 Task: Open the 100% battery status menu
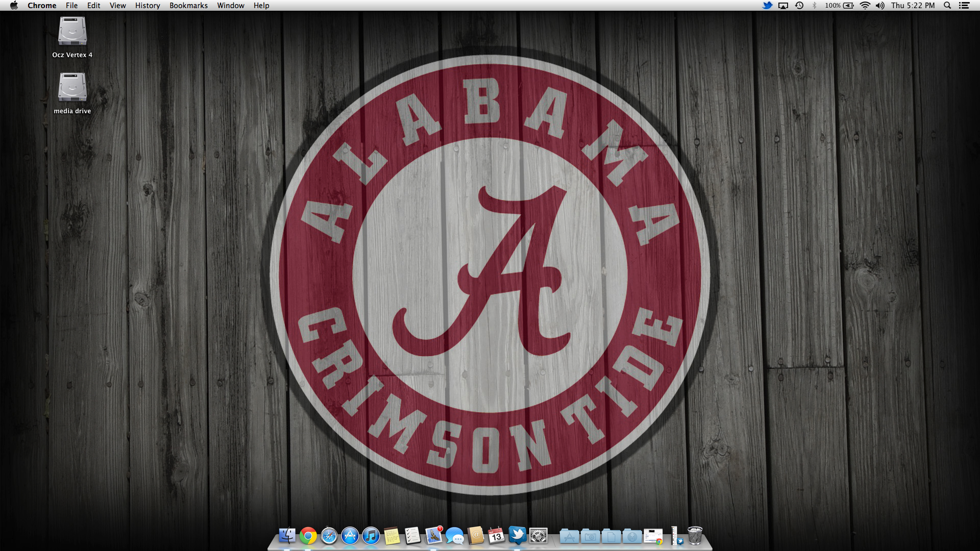pyautogui.click(x=839, y=6)
